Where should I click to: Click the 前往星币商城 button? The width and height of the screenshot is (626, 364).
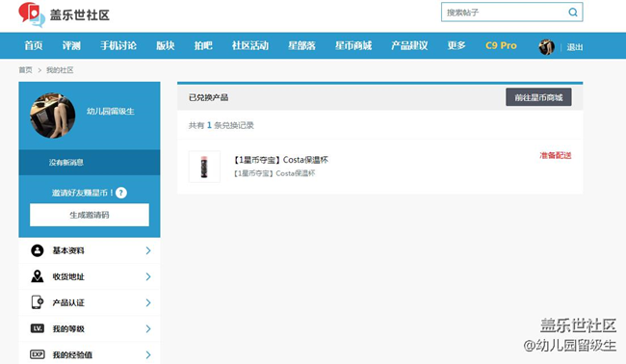pyautogui.click(x=538, y=97)
